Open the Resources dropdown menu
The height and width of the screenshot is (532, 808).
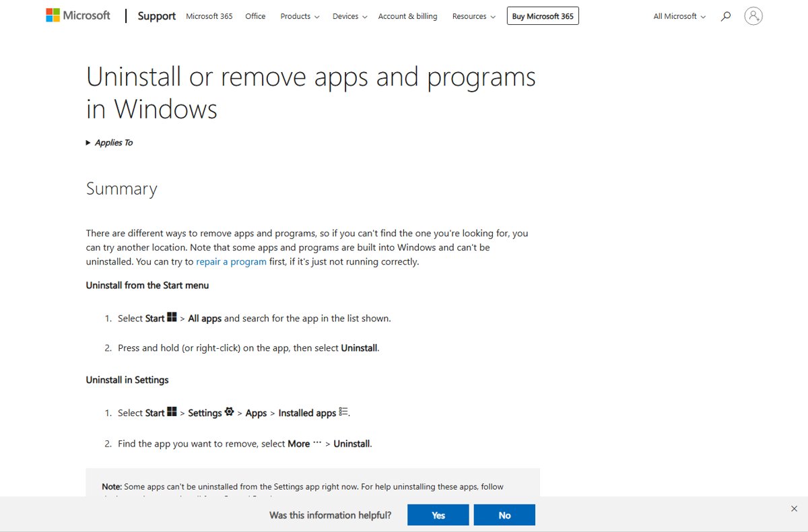pos(474,16)
